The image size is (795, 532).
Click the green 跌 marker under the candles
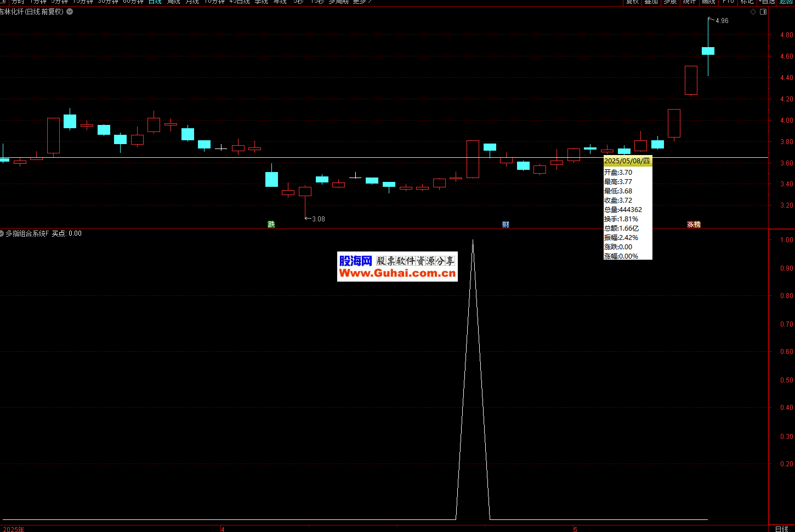tap(271, 224)
